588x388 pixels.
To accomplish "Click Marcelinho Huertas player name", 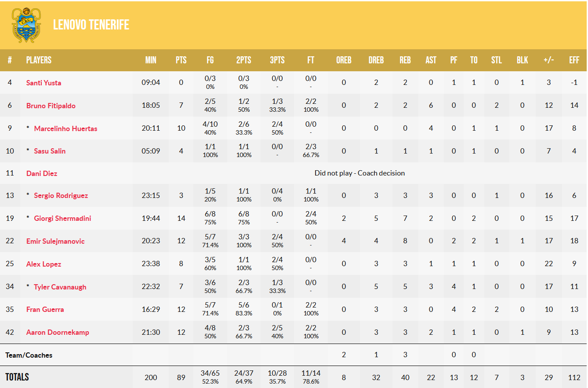I will coord(65,128).
